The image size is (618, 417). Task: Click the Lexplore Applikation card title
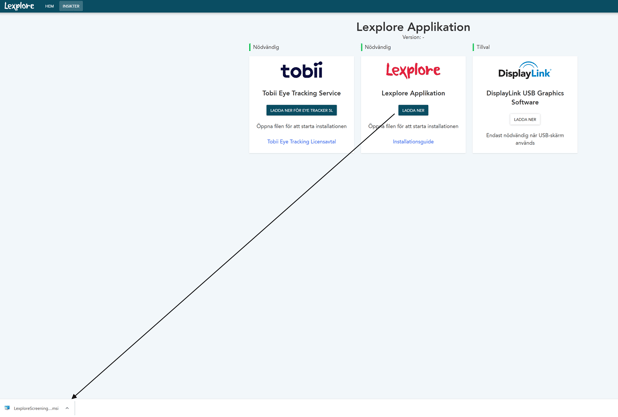(x=413, y=93)
